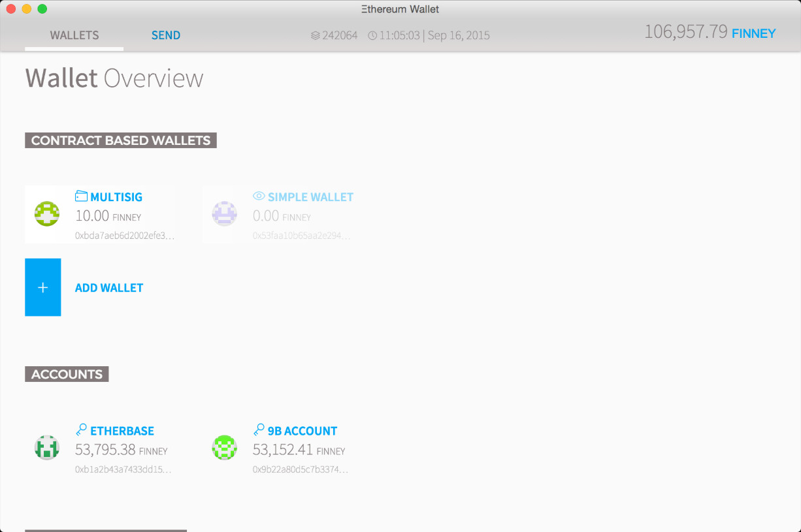This screenshot has height=532, width=801.
Task: Maximize the Ethereum Wallet window
Action: 42,9
